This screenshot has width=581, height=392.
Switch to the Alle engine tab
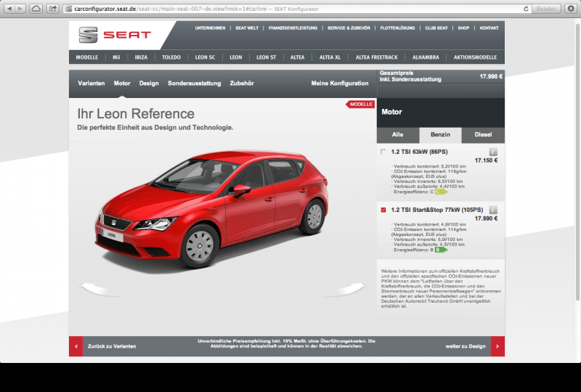pyautogui.click(x=397, y=135)
